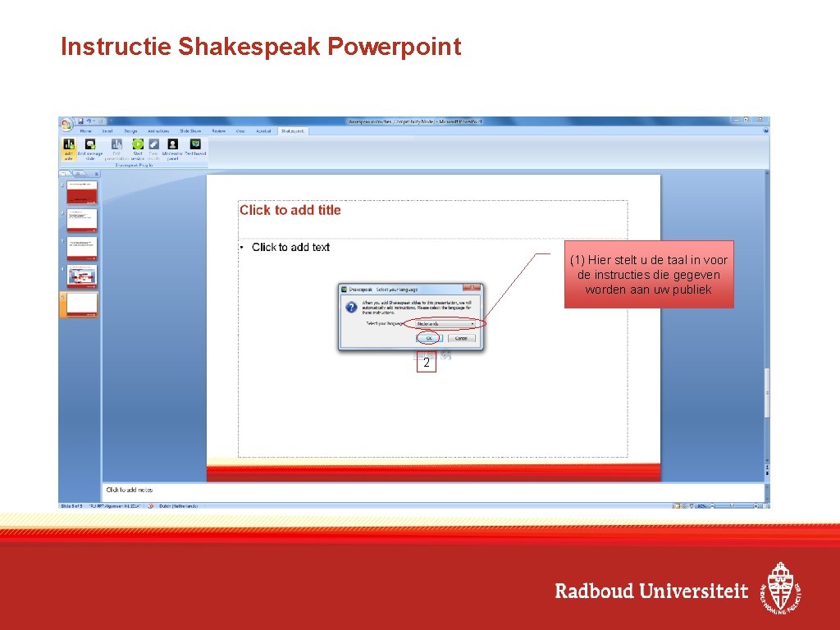Open the View ribbon tab

tap(240, 130)
